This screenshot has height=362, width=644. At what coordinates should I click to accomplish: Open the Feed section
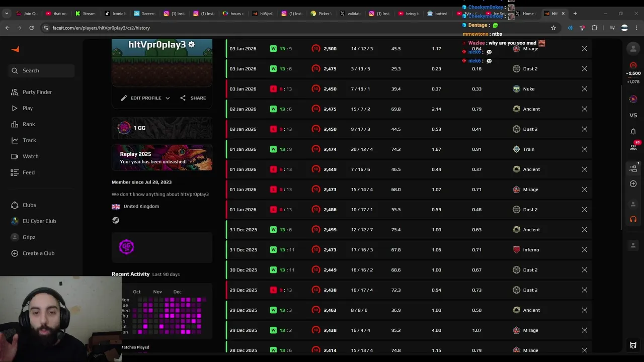click(23, 172)
